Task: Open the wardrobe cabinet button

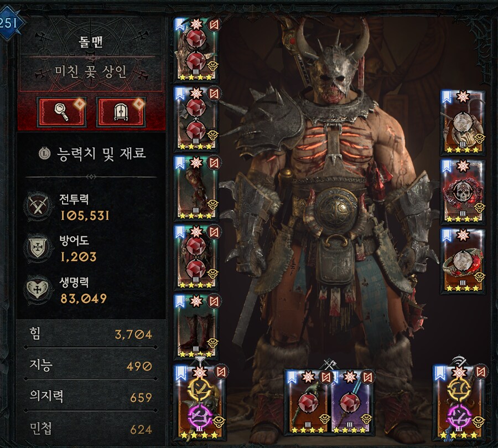Action: click(121, 112)
